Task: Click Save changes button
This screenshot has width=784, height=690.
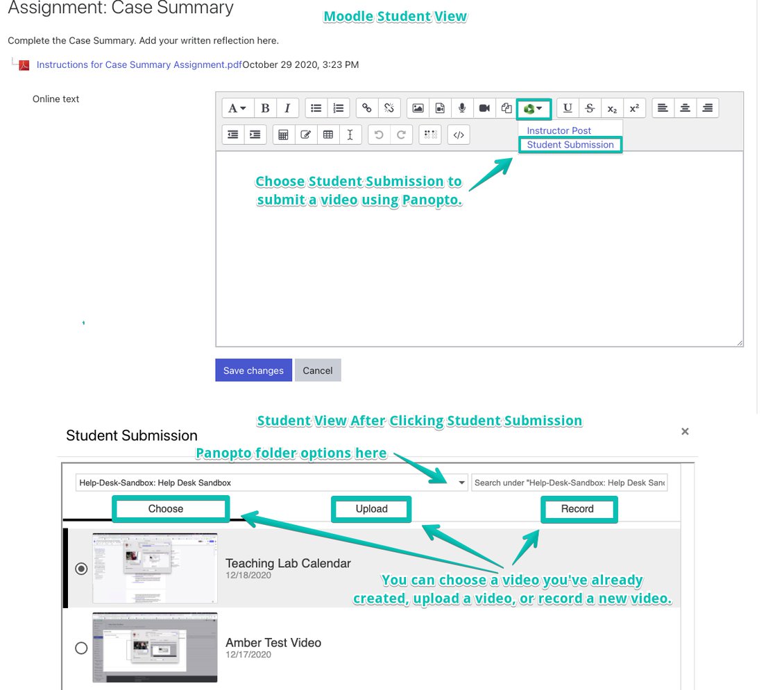Action: tap(253, 370)
